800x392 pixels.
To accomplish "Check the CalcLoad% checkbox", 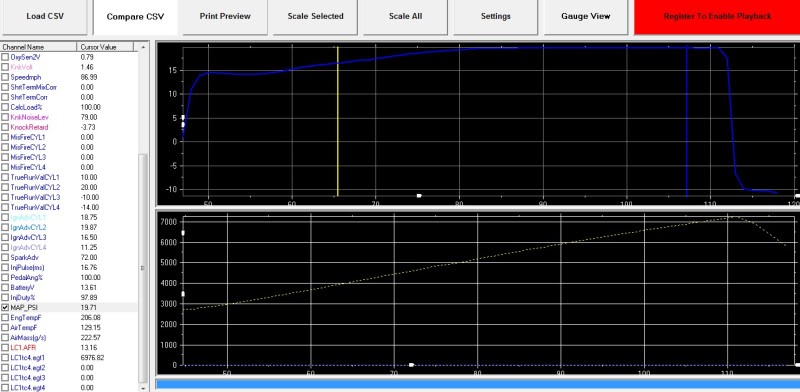I will pos(5,107).
